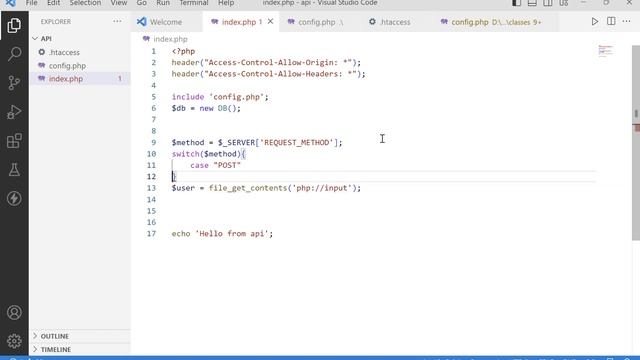Viewport: 640px width, 360px height.
Task: Open the Source Control view
Action: click(x=14, y=83)
